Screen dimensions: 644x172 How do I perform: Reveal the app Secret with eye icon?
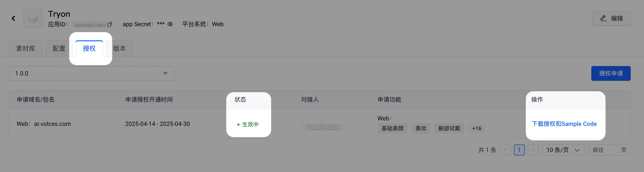[170, 24]
